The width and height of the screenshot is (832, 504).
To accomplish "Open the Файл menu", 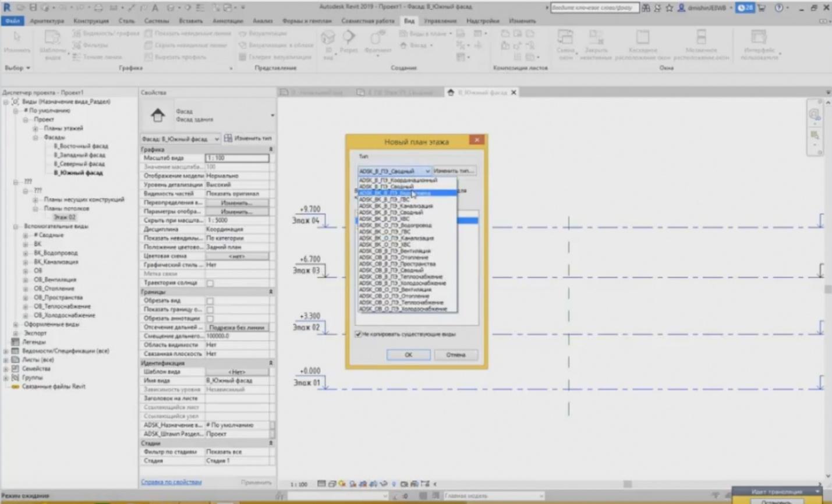I will pyautogui.click(x=12, y=21).
